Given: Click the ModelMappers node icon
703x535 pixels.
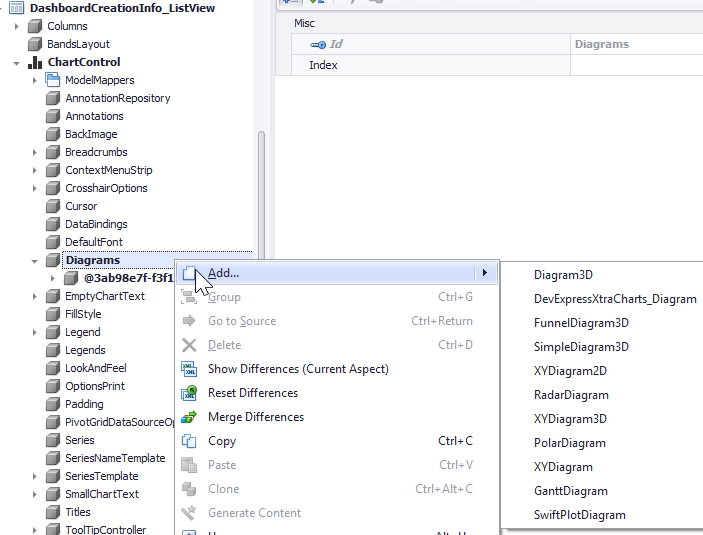Looking at the screenshot, I should tap(52, 80).
